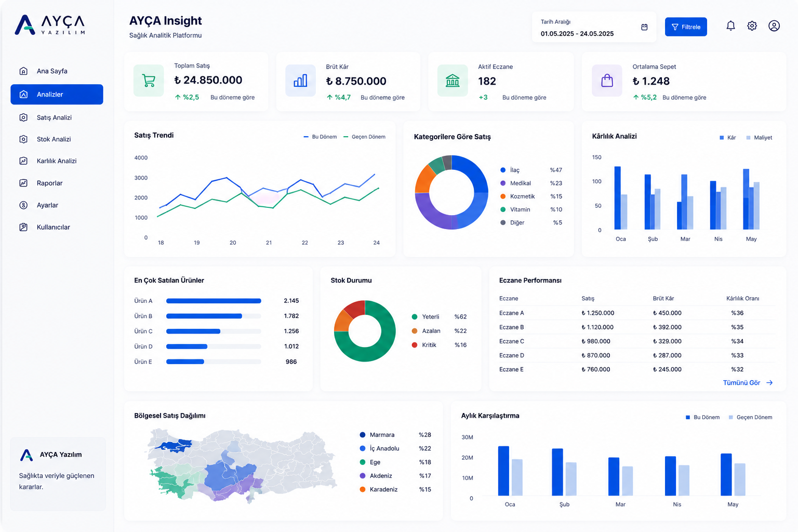Click the calendar icon in date range
The width and height of the screenshot is (798, 532).
(x=644, y=27)
